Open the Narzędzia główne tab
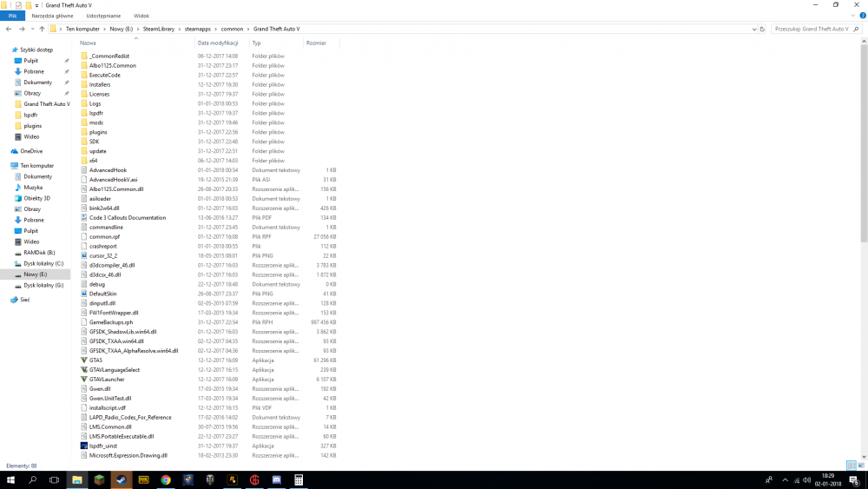 [52, 16]
